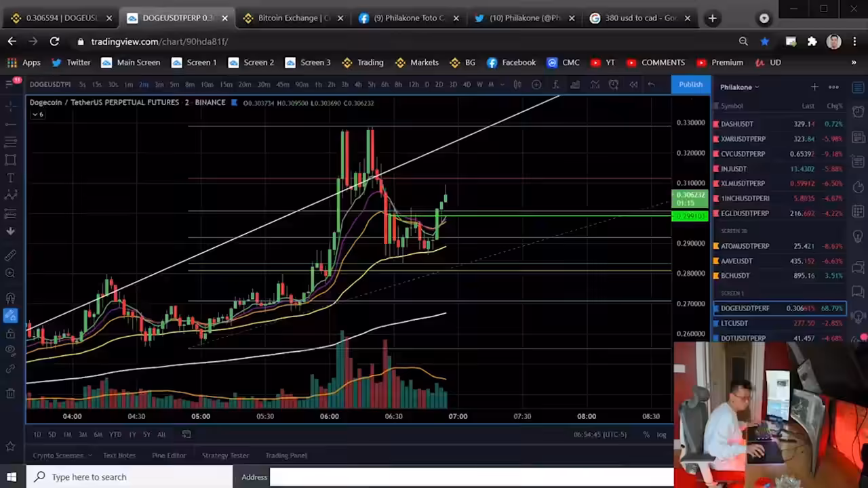The width and height of the screenshot is (868, 488).
Task: Open the Trading Panel tab
Action: 286,455
